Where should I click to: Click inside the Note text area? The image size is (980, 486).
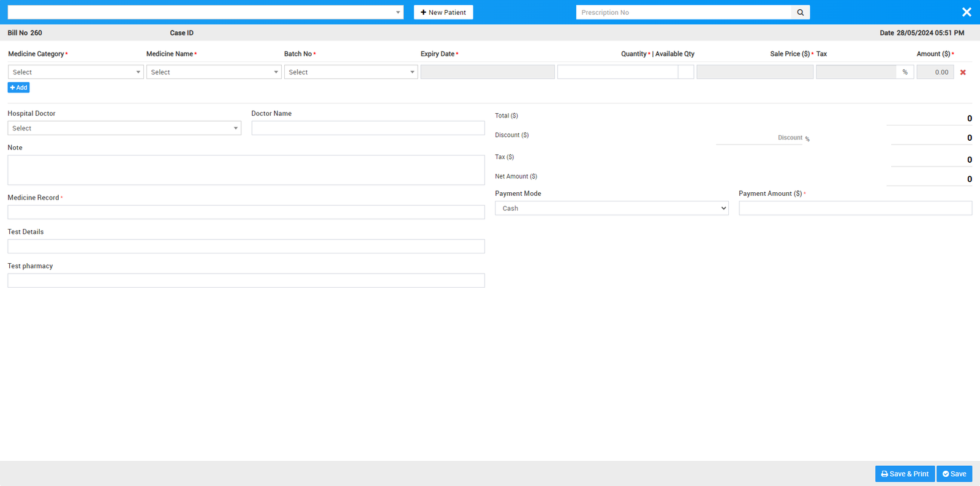tap(246, 170)
